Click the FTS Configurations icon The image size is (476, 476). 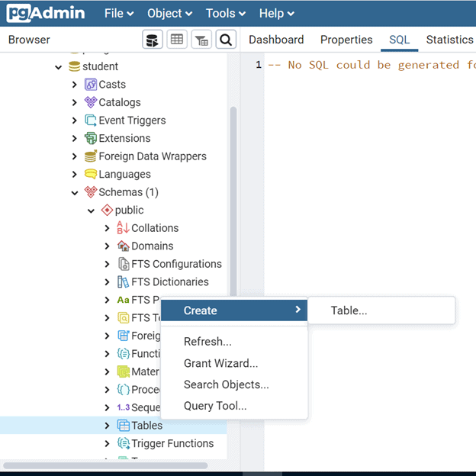click(x=123, y=264)
